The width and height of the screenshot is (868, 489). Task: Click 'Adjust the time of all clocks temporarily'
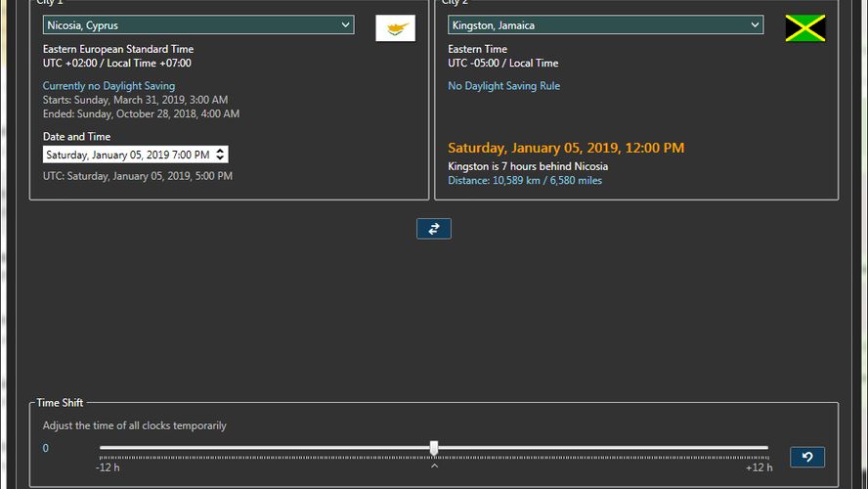pos(135,425)
